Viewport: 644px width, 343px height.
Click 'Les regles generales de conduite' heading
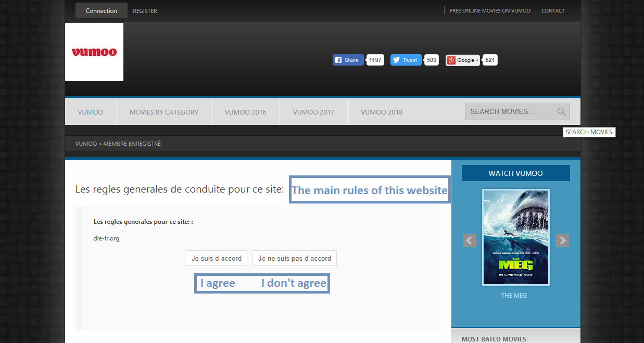click(x=180, y=189)
